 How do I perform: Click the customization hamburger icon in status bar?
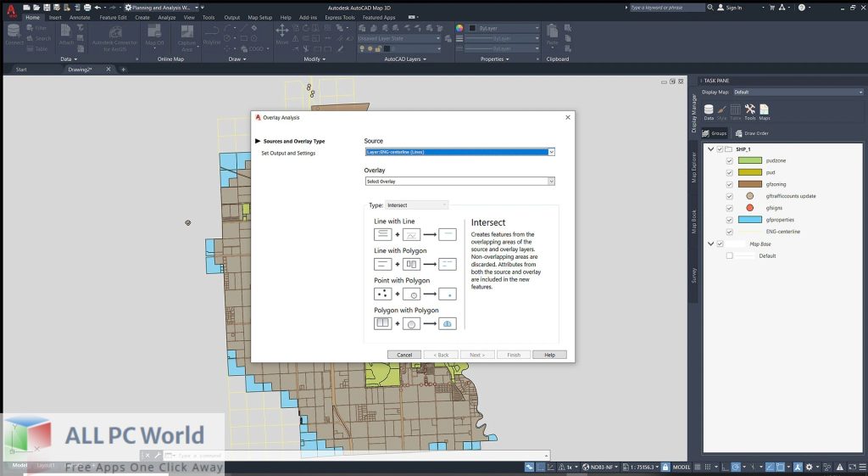click(x=862, y=468)
